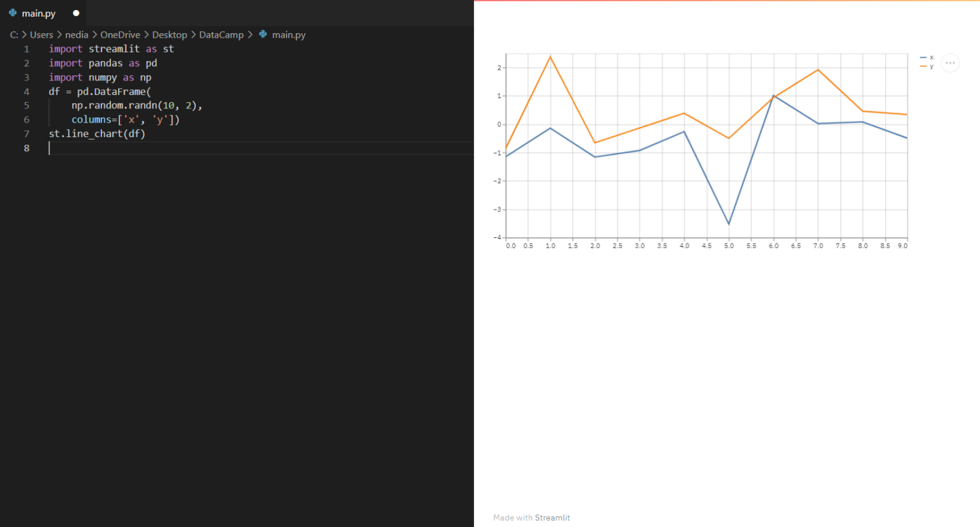Click the Python file icon in main.py tab
This screenshot has height=527, width=980.
point(13,13)
